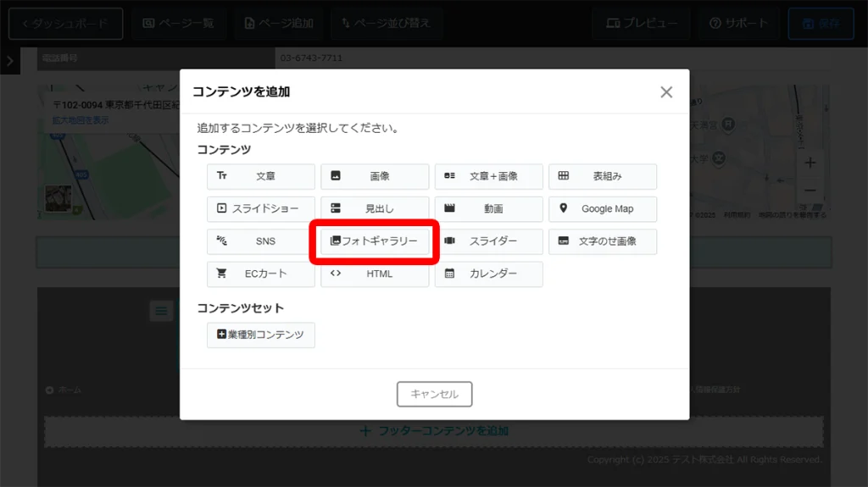
Task: Open the 業種別コンテンツ content set
Action: 261,335
